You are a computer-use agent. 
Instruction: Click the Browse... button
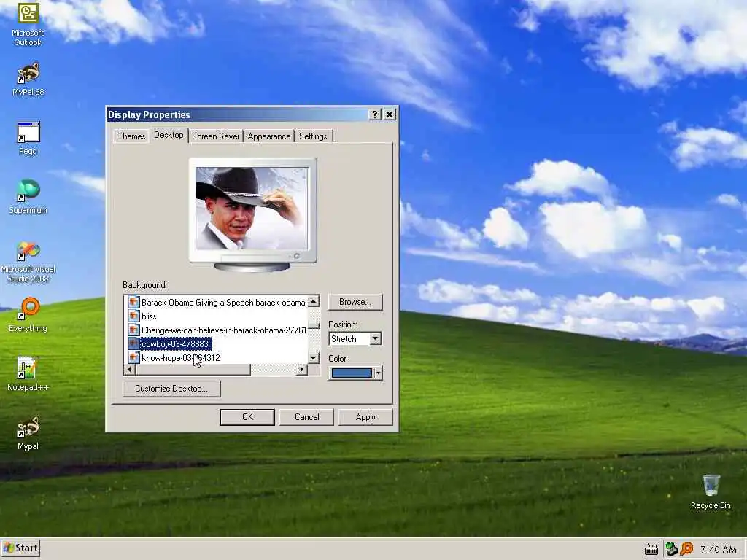pos(355,302)
